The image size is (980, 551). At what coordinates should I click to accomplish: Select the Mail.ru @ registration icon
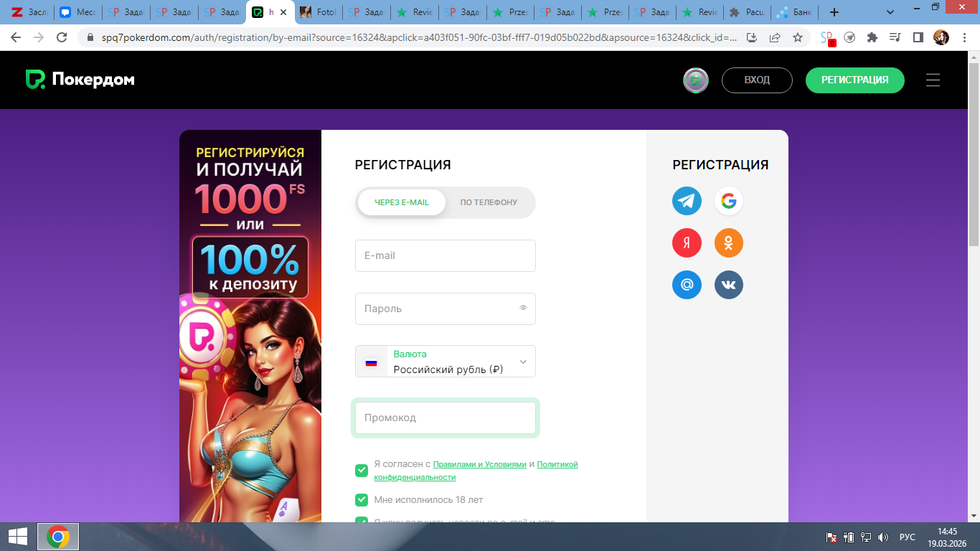[687, 285]
